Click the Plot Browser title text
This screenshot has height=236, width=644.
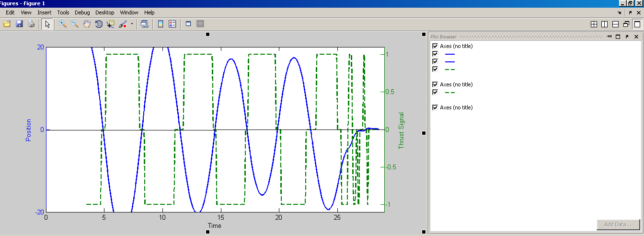click(443, 37)
